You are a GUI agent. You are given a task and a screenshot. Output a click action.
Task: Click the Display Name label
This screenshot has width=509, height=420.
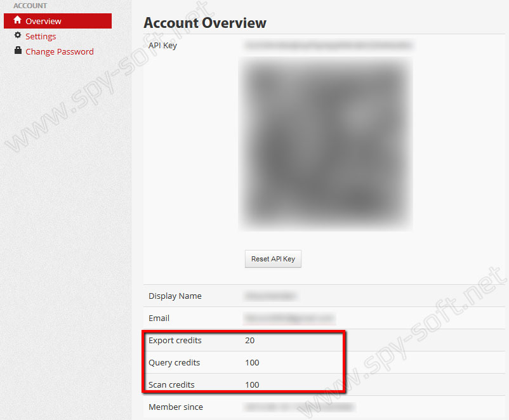point(175,296)
